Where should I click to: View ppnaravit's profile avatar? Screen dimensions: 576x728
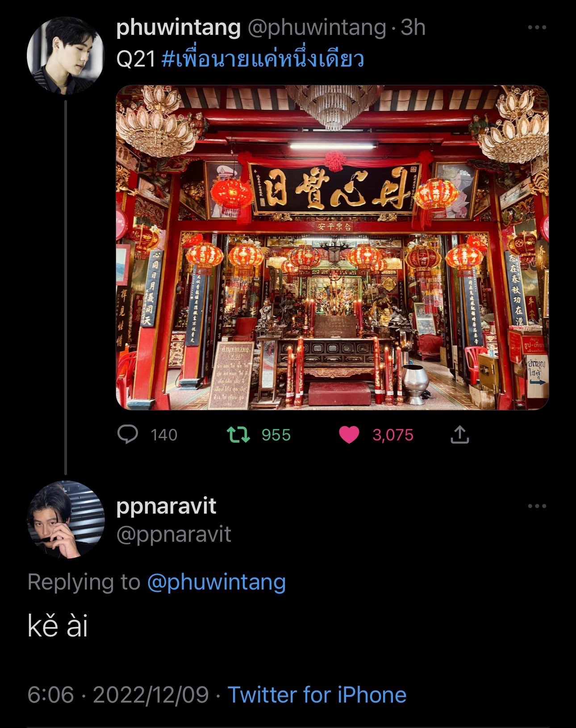[66, 519]
